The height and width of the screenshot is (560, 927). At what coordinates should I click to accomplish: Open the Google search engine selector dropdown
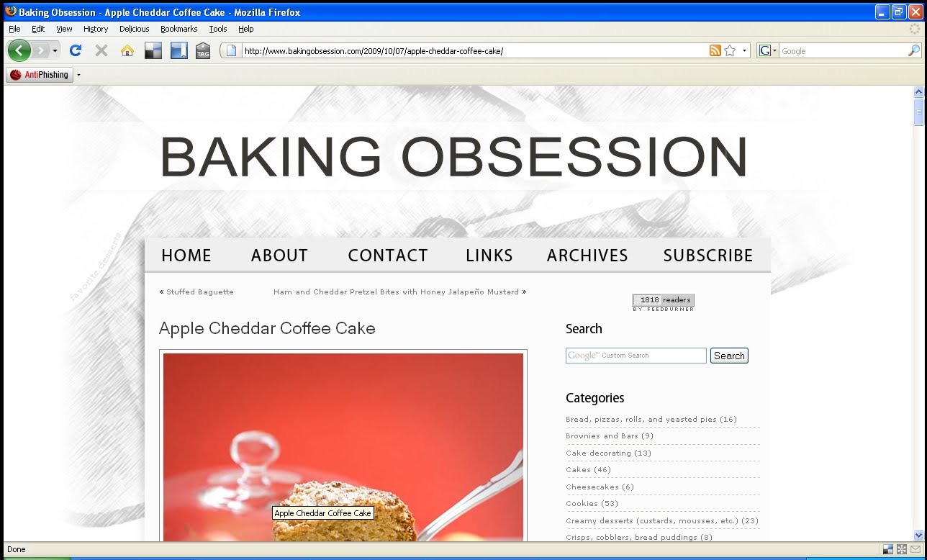pyautogui.click(x=768, y=50)
